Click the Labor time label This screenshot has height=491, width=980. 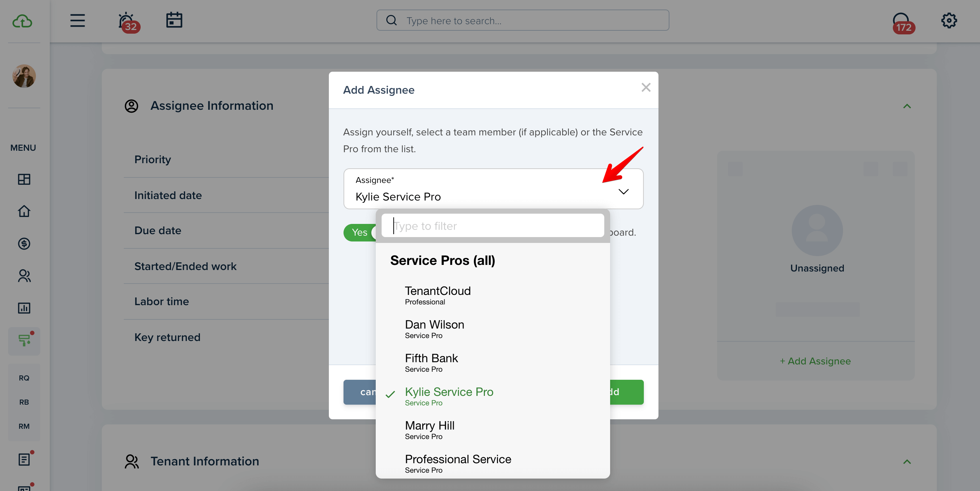(x=161, y=301)
